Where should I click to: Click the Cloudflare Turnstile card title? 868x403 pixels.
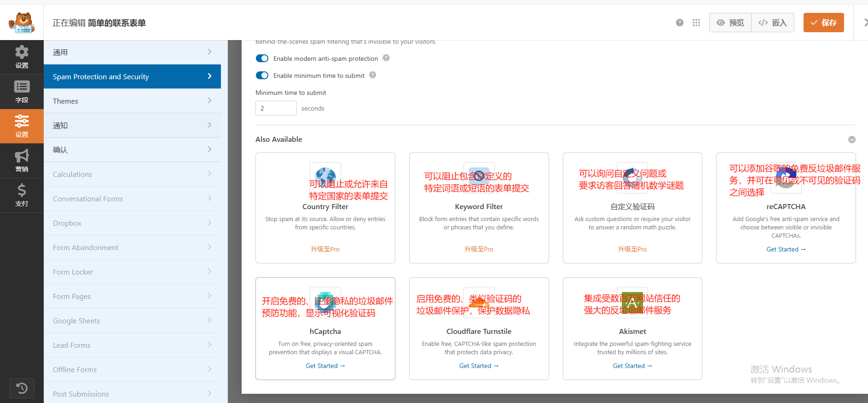coord(479,331)
